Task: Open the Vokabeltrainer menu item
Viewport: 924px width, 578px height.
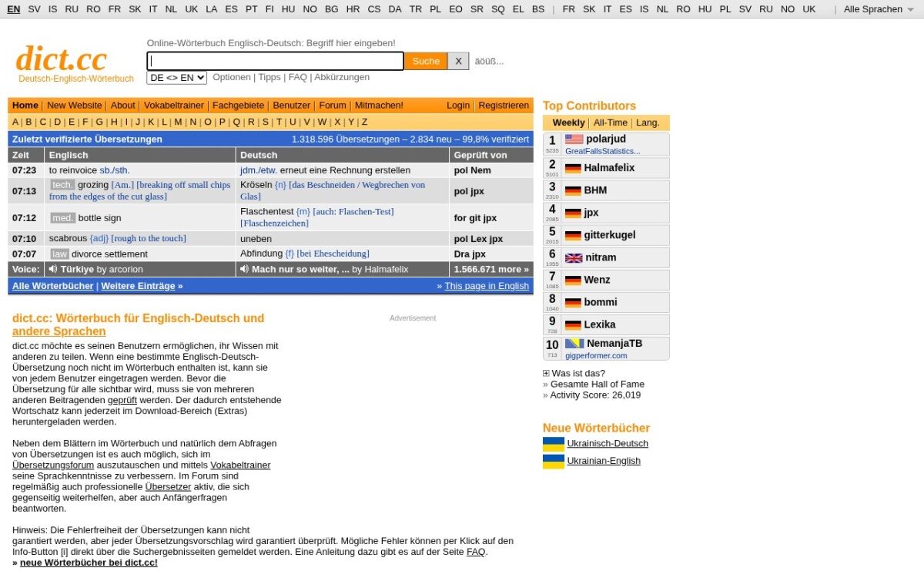Action: tap(174, 106)
